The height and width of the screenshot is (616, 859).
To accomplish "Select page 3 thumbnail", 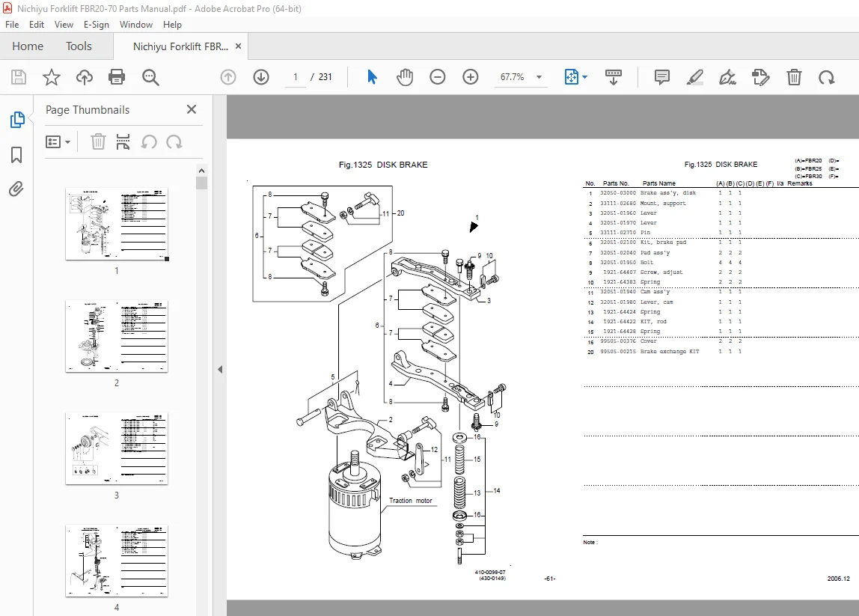I will [x=117, y=449].
